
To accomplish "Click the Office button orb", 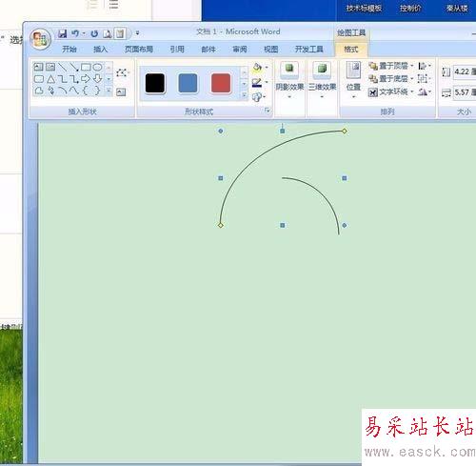I will point(40,39).
